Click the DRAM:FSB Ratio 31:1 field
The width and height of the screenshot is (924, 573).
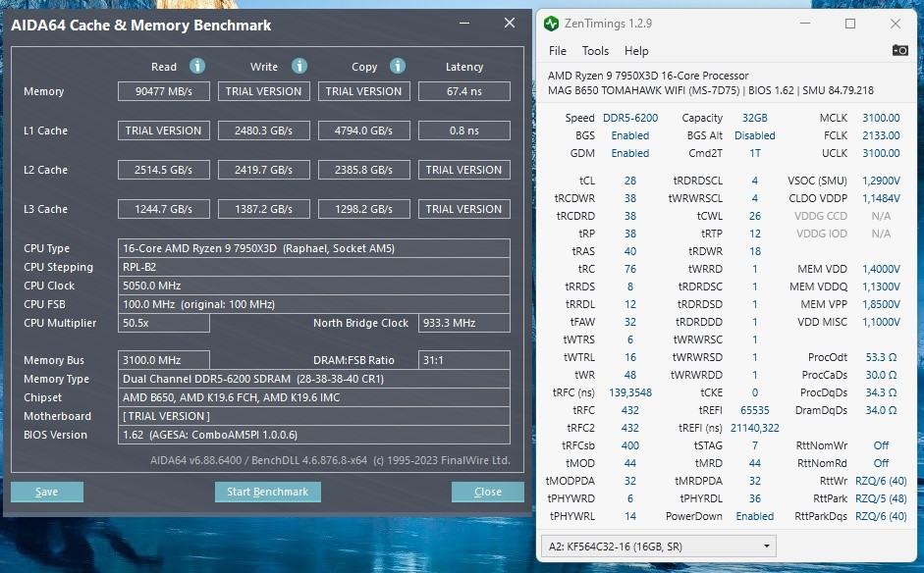pos(464,360)
